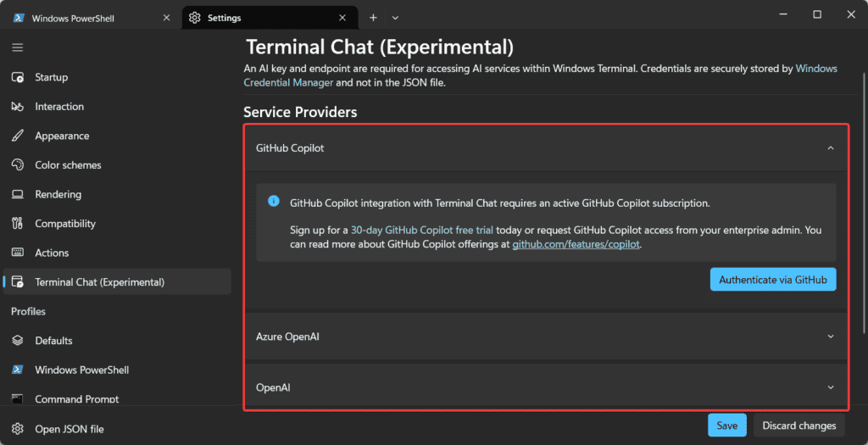The width and height of the screenshot is (868, 445).
Task: Open the Command Prompt profile settings
Action: coord(117,398)
